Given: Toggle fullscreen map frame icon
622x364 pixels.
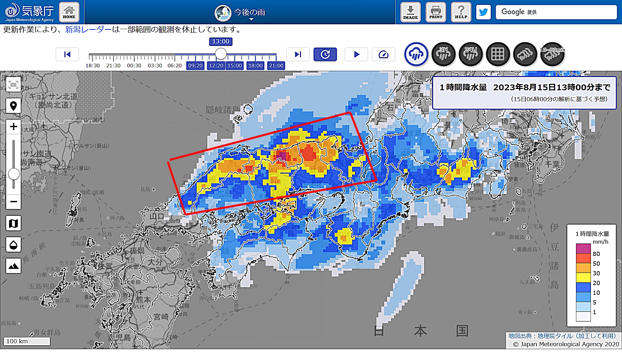Looking at the screenshot, I should click(x=13, y=85).
